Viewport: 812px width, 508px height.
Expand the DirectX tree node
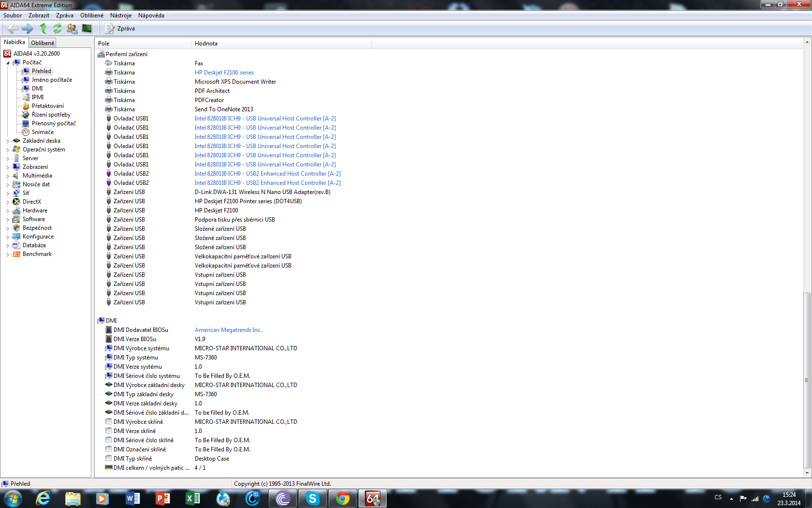click(x=8, y=202)
